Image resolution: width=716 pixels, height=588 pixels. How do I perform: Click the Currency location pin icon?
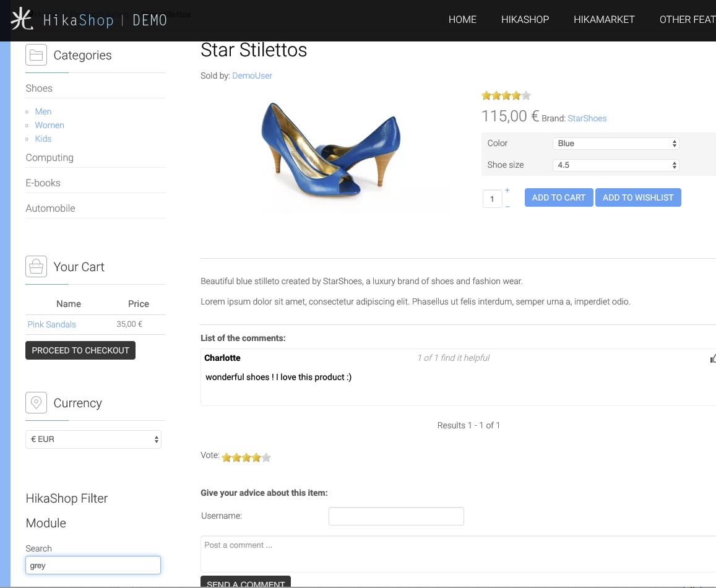point(36,403)
